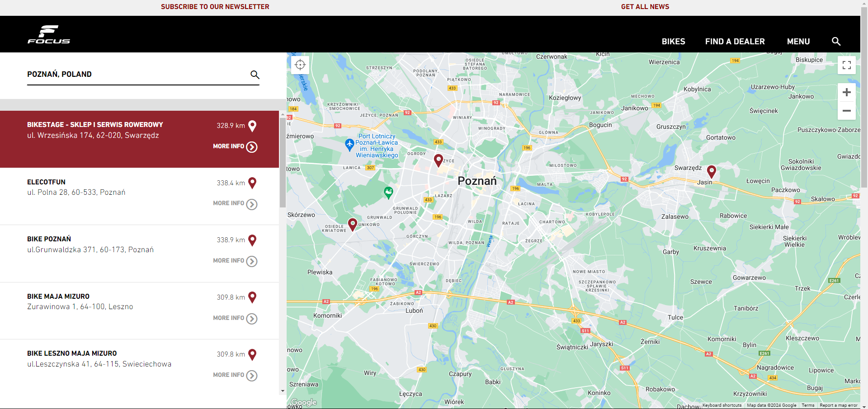The image size is (868, 409).
Task: Open More Info arrow for Elecotfun
Action: 252,204
